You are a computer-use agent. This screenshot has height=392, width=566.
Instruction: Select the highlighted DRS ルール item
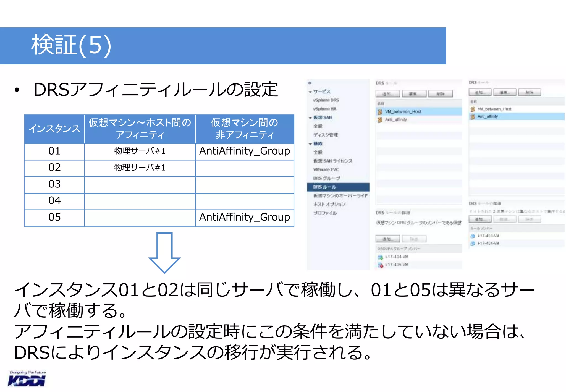(x=338, y=187)
